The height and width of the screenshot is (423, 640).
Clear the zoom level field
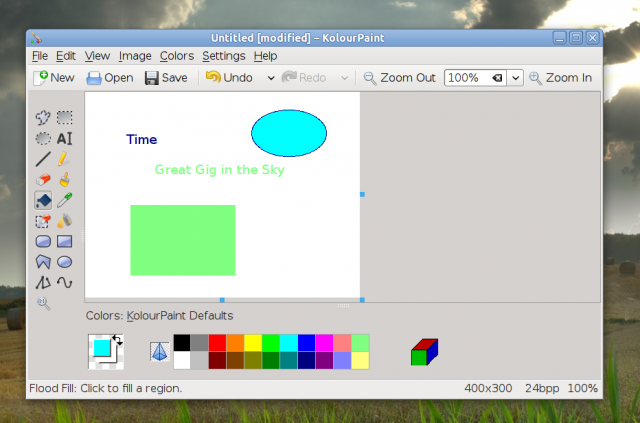pos(497,78)
